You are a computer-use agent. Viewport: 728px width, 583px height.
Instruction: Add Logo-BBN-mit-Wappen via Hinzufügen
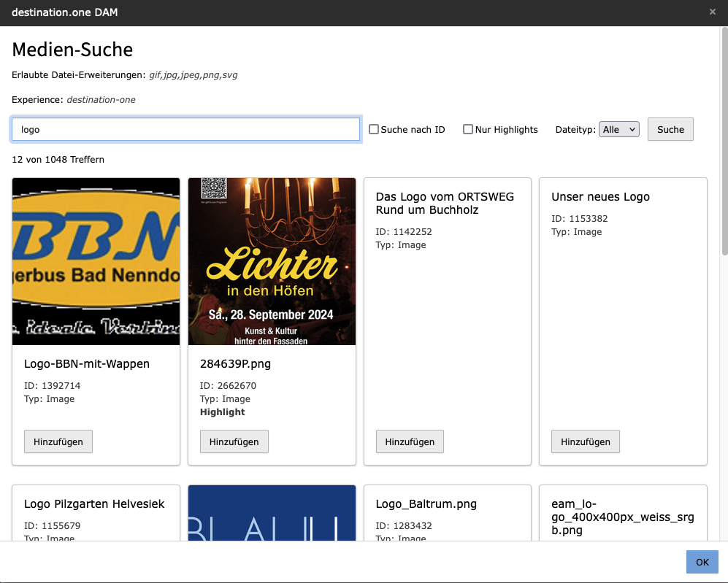(58, 441)
